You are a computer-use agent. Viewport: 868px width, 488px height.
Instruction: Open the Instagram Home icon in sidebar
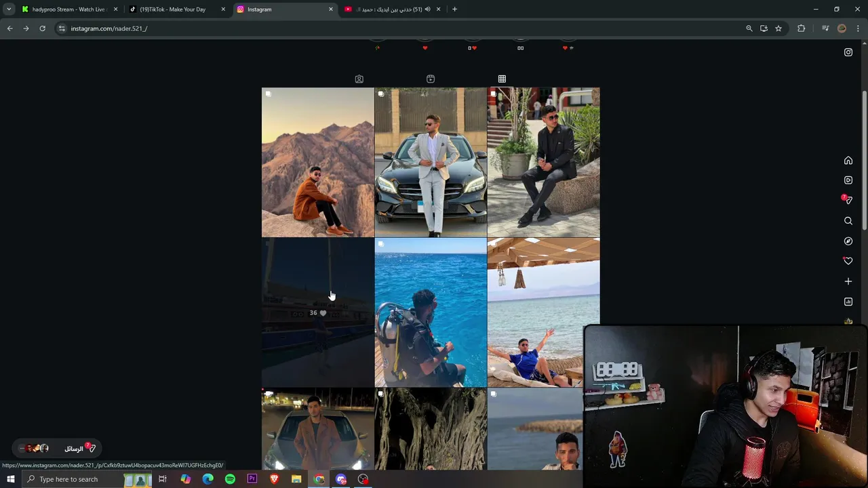848,161
